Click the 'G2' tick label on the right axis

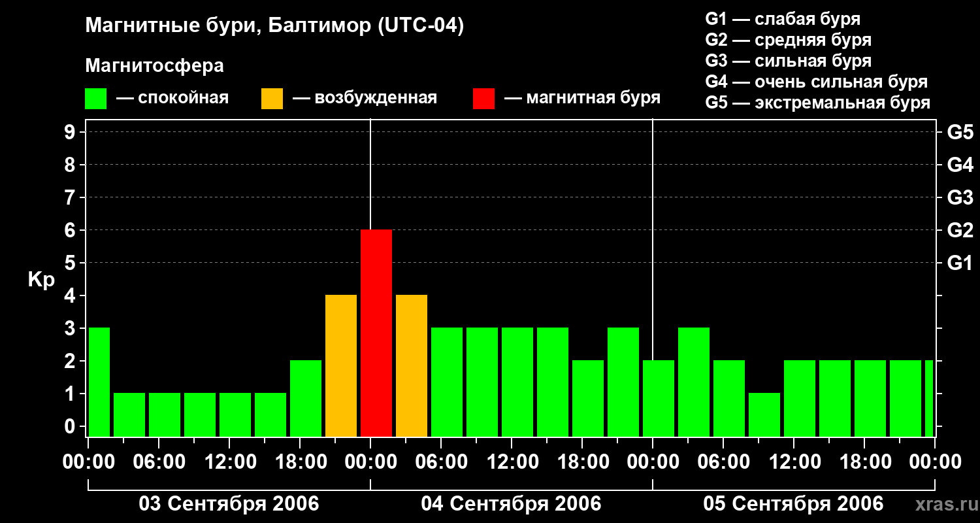(x=960, y=230)
